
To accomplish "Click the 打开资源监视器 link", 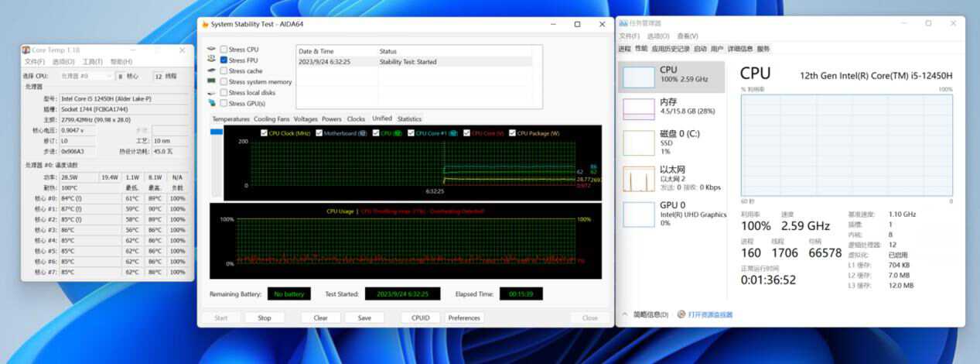I will 710,314.
